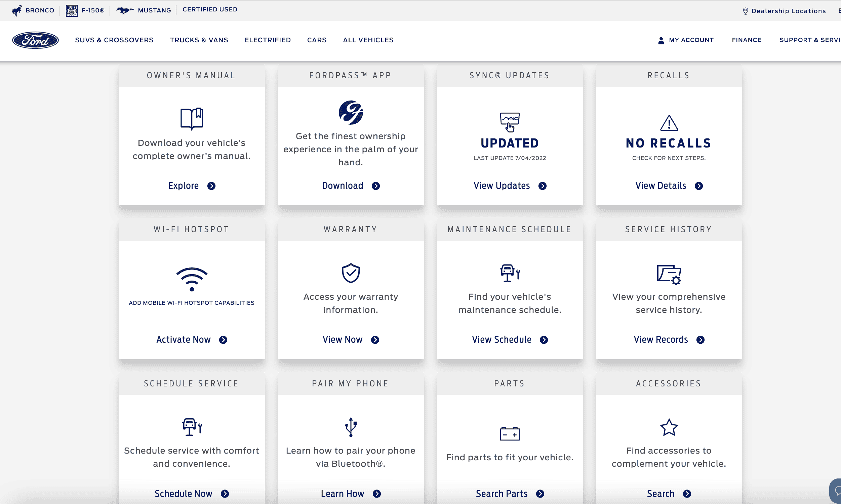Screen dimensions: 841x504
Task: Click the accessories star icon
Action: (x=669, y=427)
